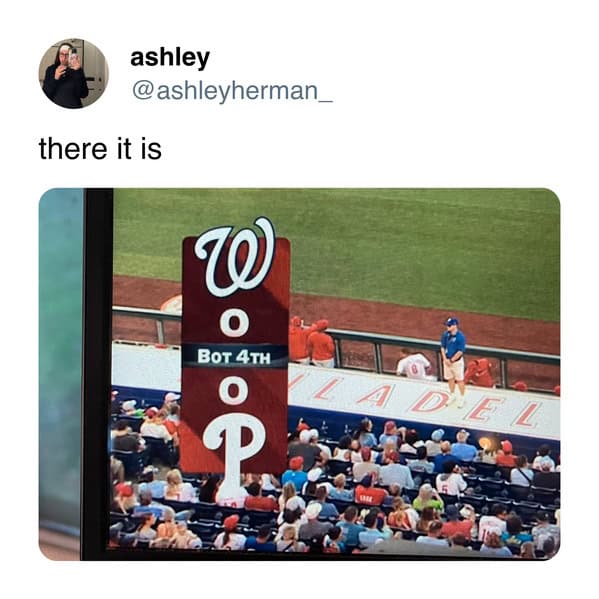This screenshot has height=599, width=599.
Task: Click the red scoreboard overlay panel
Action: [x=235, y=355]
